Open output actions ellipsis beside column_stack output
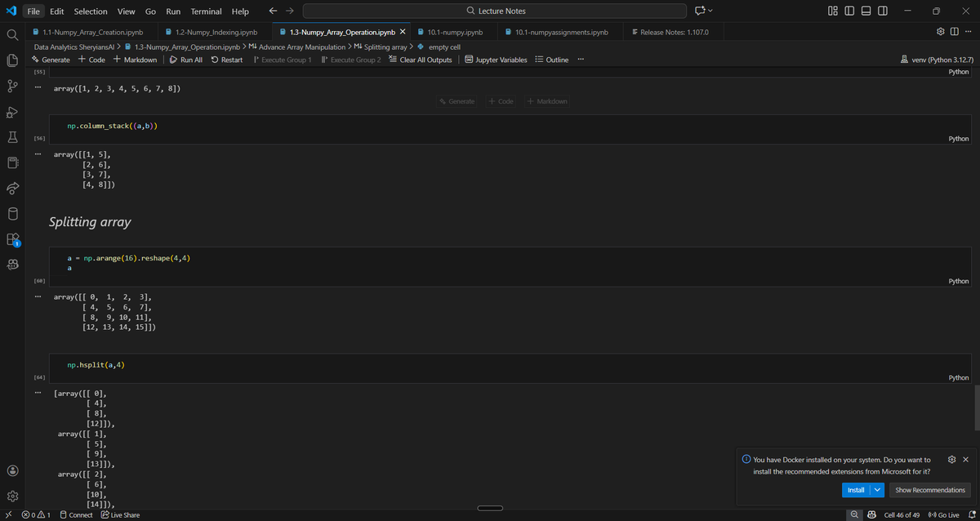Image resolution: width=980 pixels, height=521 pixels. [38, 154]
